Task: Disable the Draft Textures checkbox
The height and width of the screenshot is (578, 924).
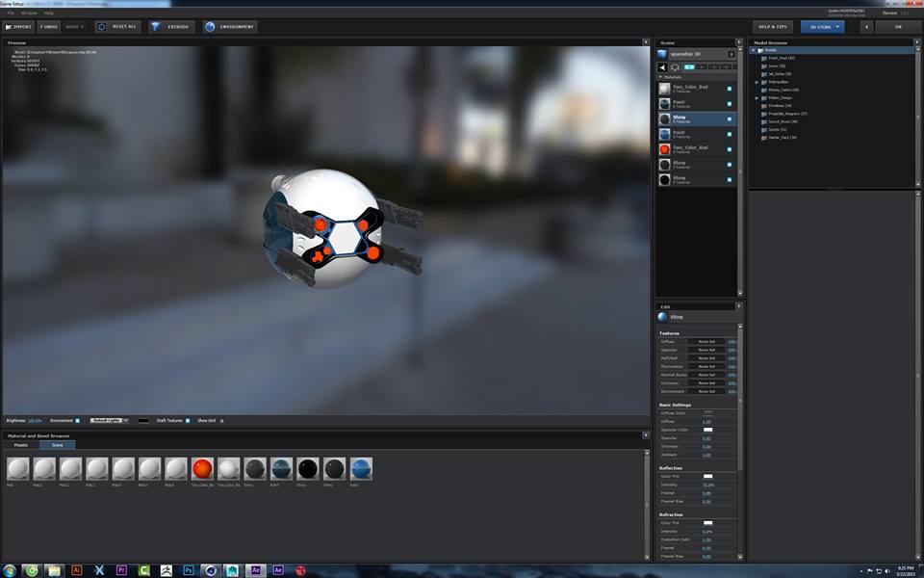Action: pyautogui.click(x=189, y=420)
